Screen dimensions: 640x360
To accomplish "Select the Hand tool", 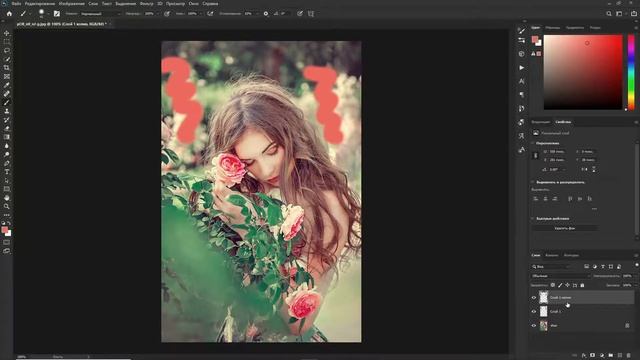I will [x=7, y=198].
